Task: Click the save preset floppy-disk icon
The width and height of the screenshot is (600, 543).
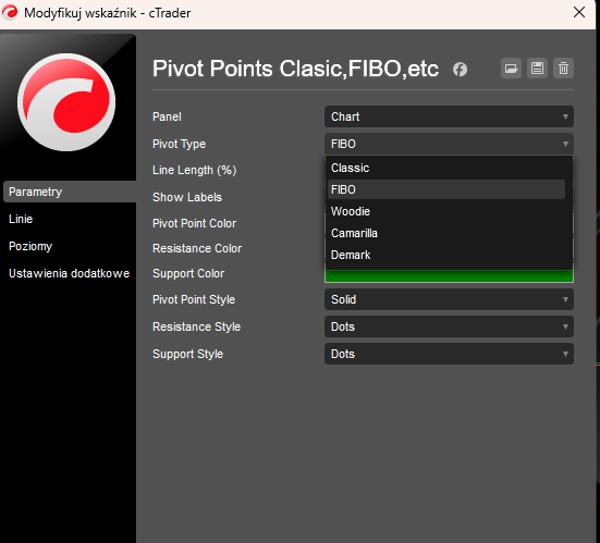Action: (537, 68)
